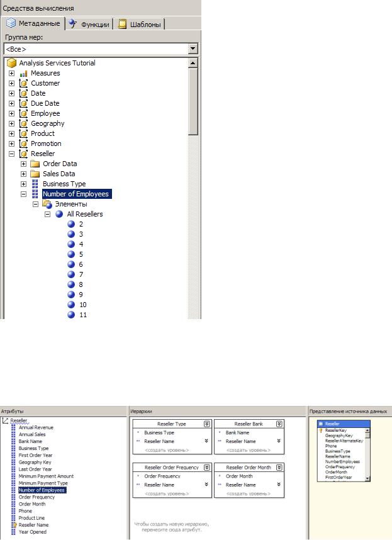Click the Product dimension icon
This screenshot has height=540, width=392.
(23, 133)
